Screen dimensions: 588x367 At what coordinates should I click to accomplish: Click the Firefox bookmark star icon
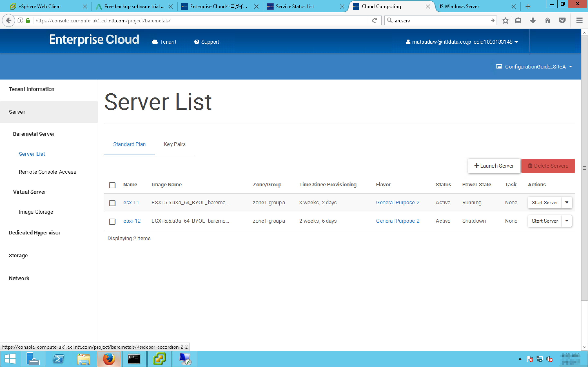point(505,21)
